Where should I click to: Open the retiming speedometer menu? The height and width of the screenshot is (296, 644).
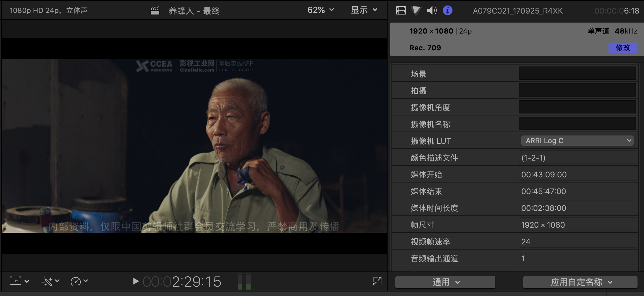coord(79,281)
